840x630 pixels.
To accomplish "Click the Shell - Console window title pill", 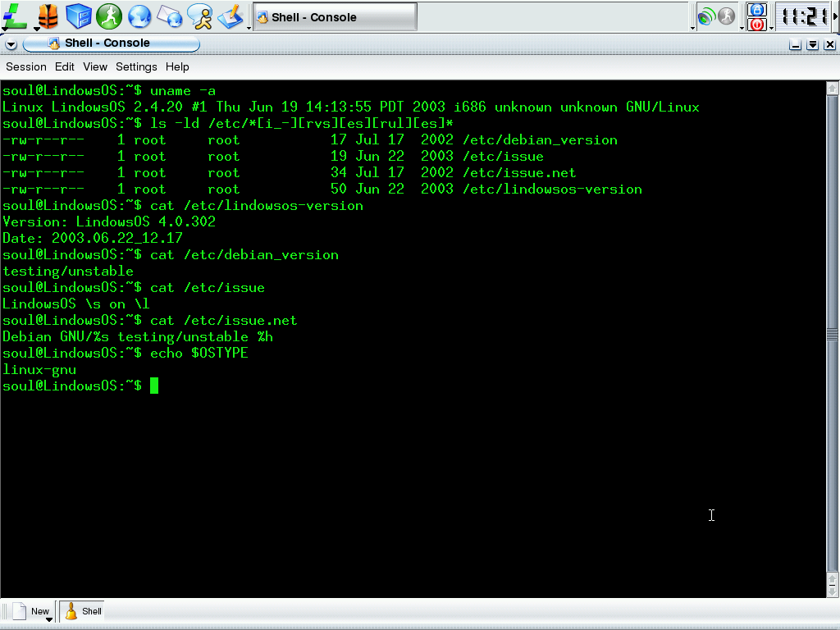I will coord(112,43).
